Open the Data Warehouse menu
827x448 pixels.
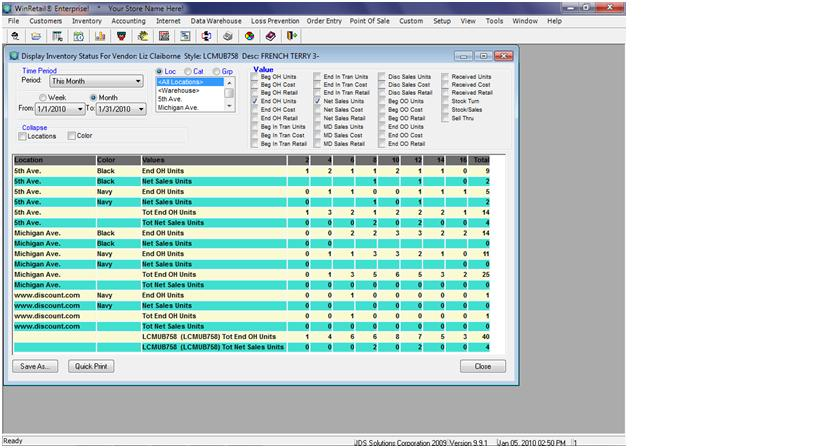tap(215, 20)
